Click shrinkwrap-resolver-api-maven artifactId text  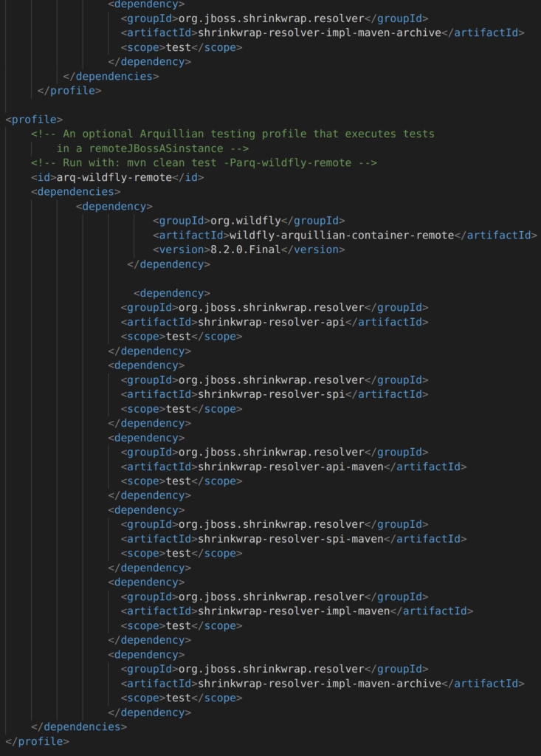tap(291, 467)
